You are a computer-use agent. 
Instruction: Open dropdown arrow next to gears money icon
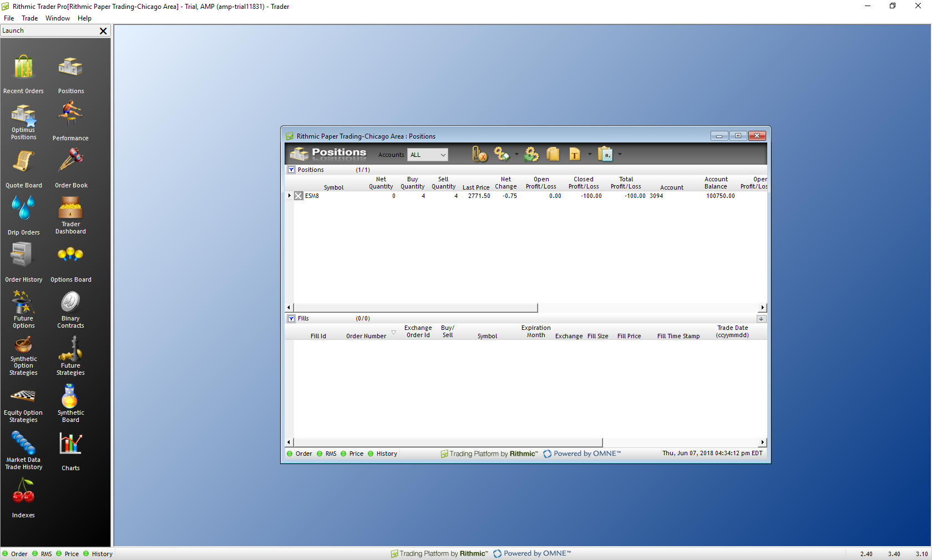click(x=516, y=154)
